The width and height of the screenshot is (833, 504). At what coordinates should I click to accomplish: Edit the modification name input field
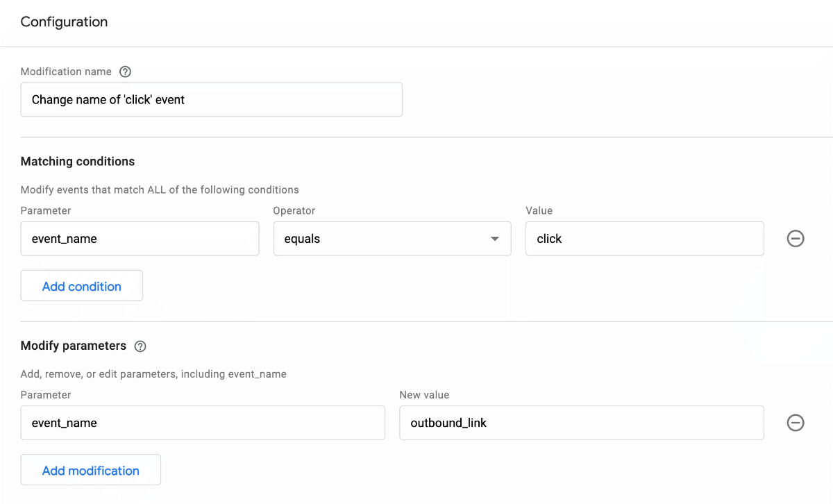pyautogui.click(x=211, y=99)
